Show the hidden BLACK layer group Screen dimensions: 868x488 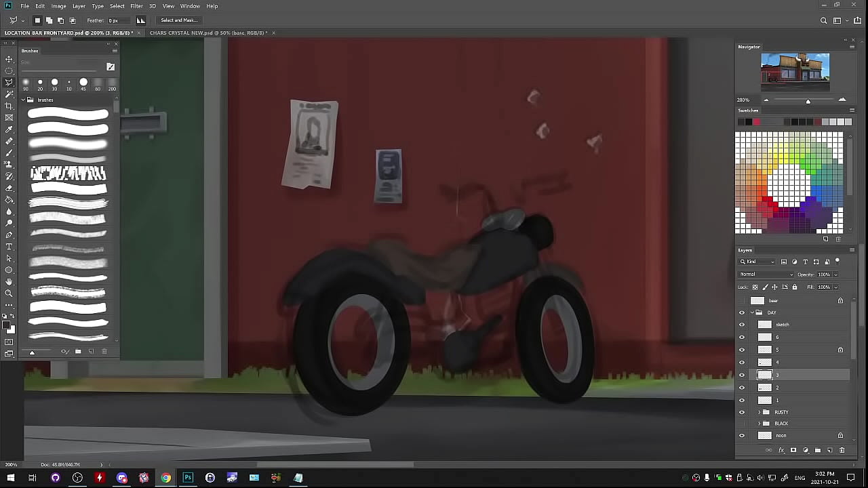tap(741, 424)
